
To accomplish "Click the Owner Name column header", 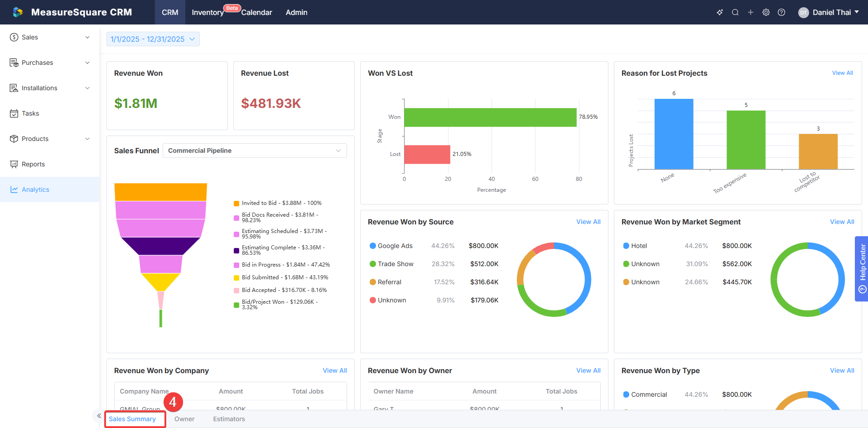I will [x=393, y=391].
